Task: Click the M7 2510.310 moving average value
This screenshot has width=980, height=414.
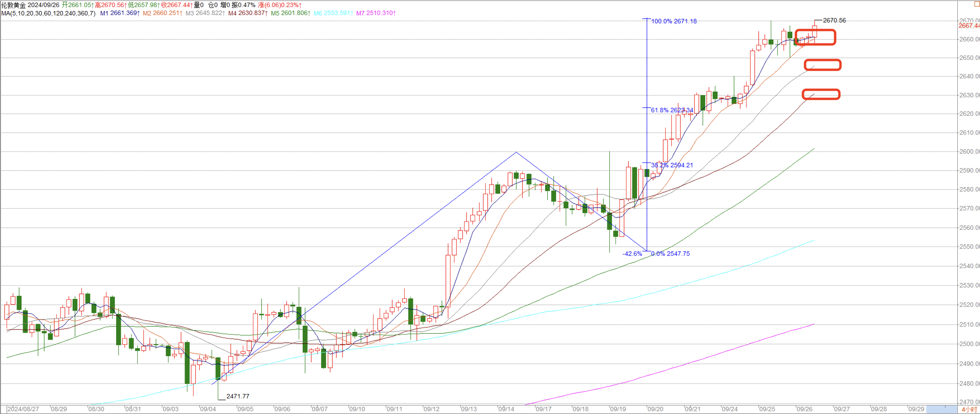Action: (376, 13)
